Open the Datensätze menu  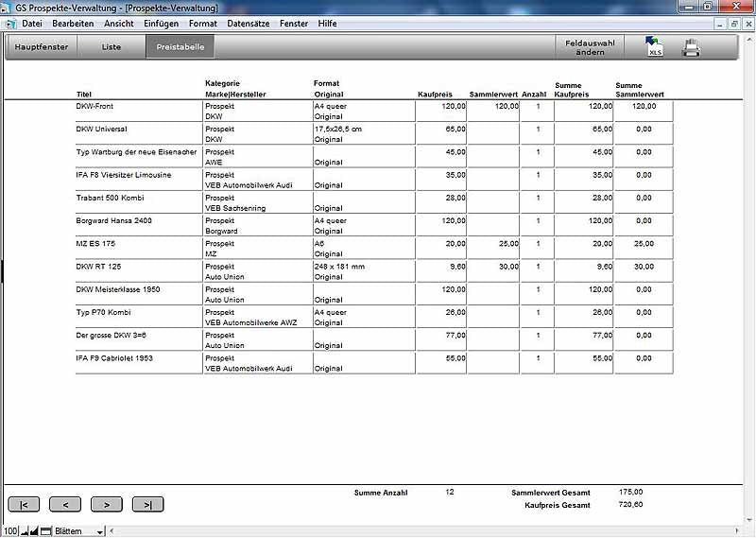click(249, 23)
